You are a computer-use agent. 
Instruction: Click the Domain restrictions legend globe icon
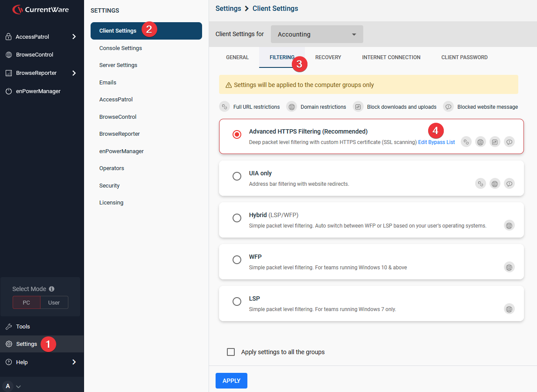(x=292, y=107)
